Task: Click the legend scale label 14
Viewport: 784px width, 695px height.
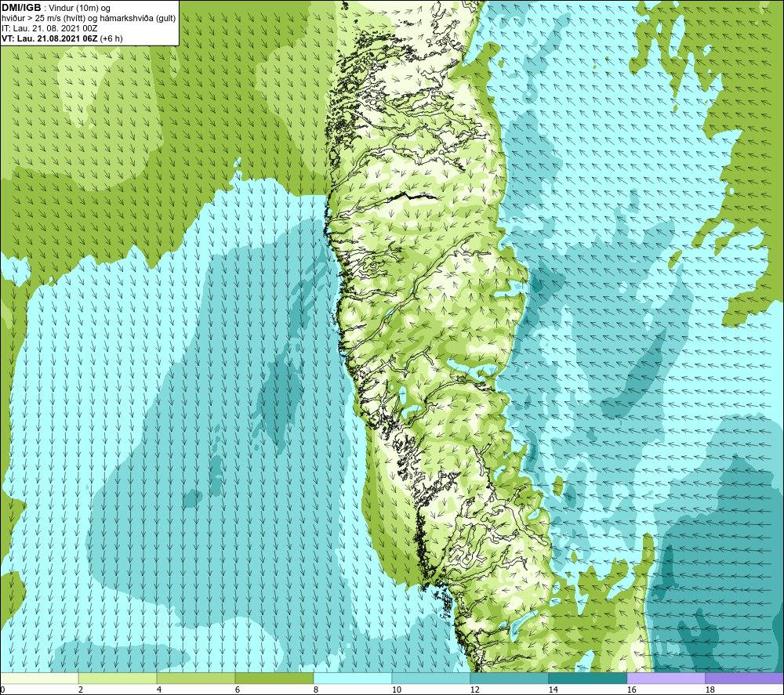Action: (553, 690)
